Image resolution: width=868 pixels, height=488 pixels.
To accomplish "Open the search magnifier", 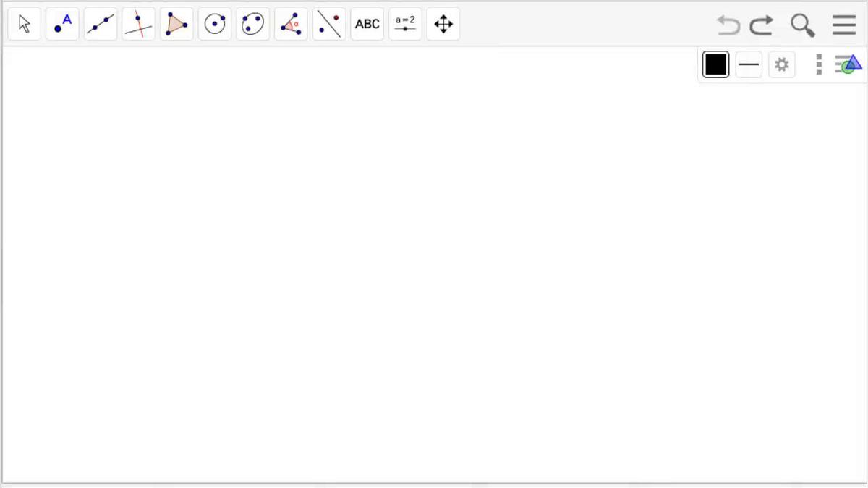I will (803, 26).
